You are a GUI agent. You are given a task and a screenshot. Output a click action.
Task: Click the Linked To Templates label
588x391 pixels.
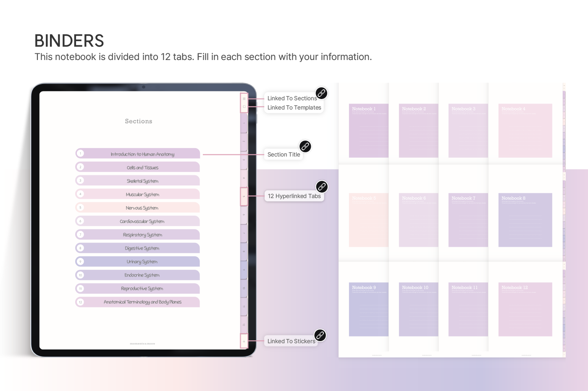pyautogui.click(x=294, y=108)
